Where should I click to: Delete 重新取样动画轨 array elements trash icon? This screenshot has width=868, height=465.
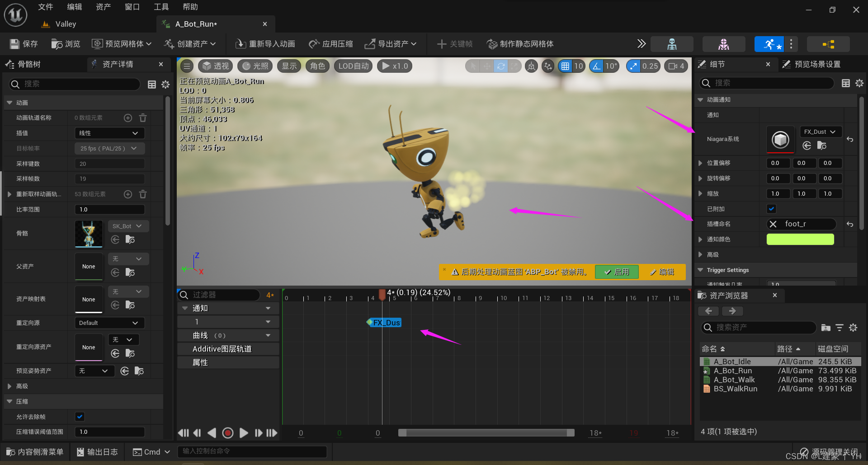click(143, 194)
